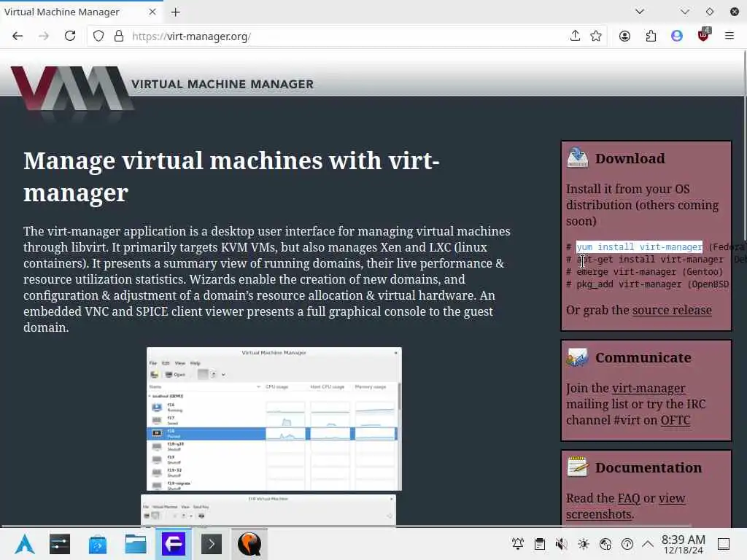Click the show desktop button
This screenshot has width=747, height=560.
pyautogui.click(x=724, y=544)
